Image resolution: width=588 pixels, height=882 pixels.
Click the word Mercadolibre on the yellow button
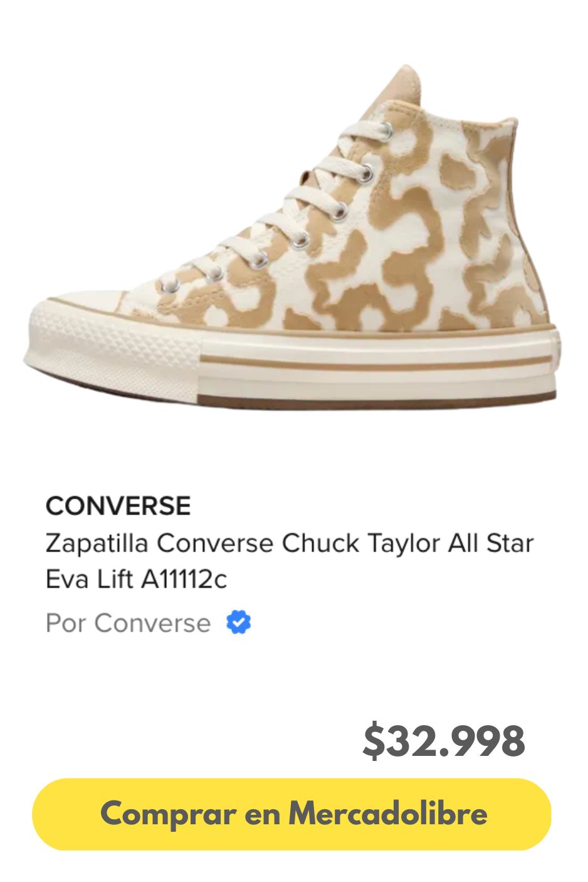click(x=387, y=814)
